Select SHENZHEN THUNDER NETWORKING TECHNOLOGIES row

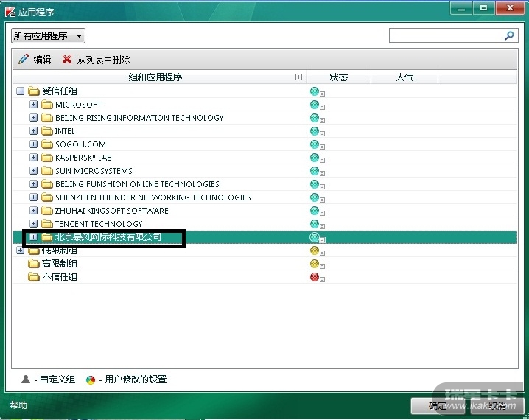[x=264, y=197]
